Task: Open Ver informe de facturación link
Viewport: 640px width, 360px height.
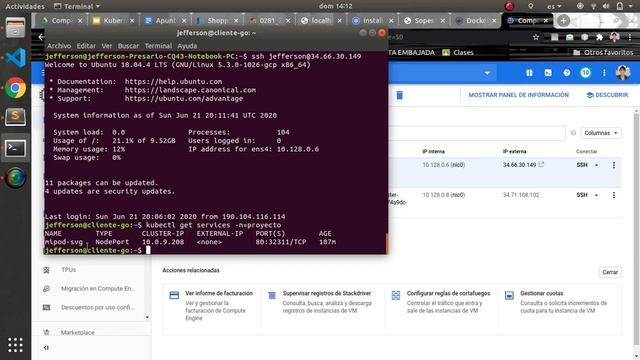Action: tap(219, 293)
